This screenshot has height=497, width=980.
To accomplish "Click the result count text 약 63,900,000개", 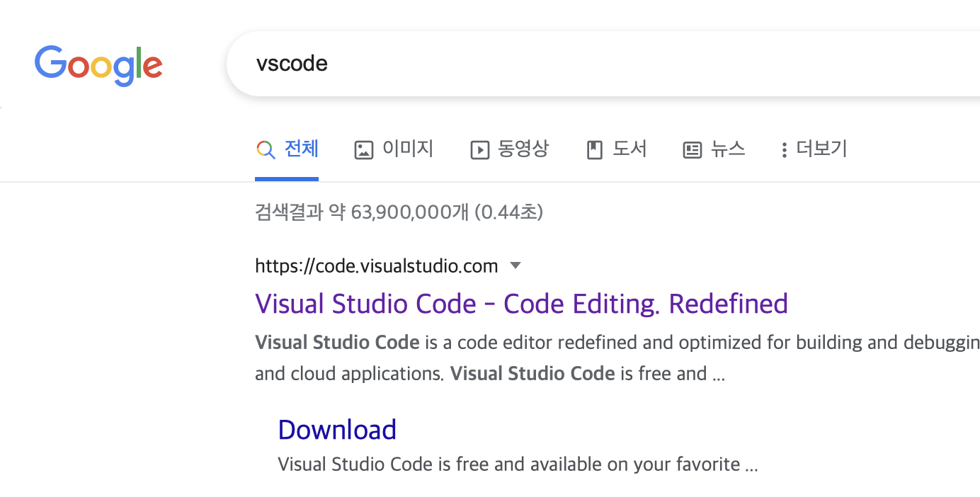I will coord(399,212).
